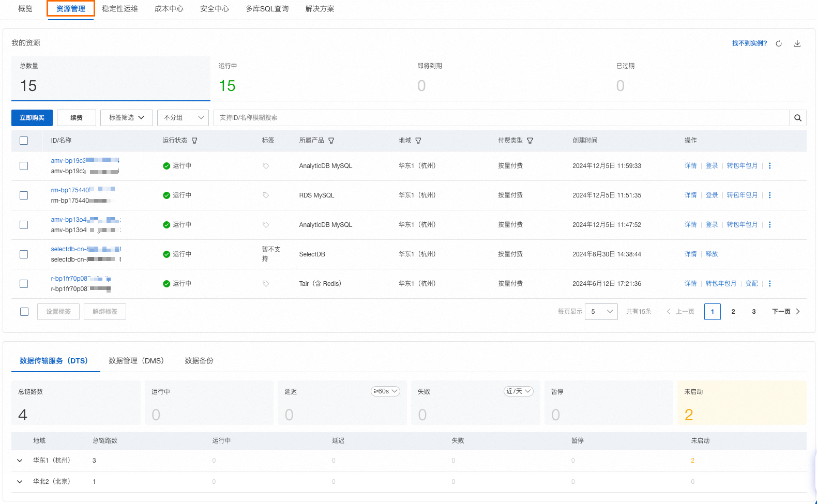Switch to the 概览 tab

[x=25, y=9]
